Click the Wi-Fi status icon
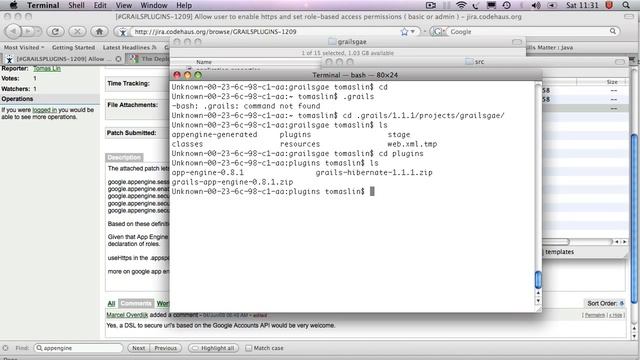 pos(461,5)
